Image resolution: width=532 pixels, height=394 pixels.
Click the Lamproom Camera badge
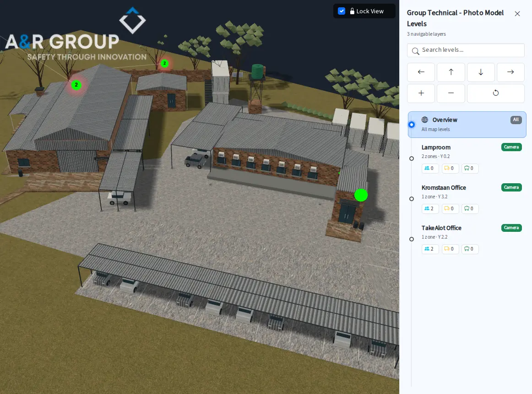tap(511, 147)
